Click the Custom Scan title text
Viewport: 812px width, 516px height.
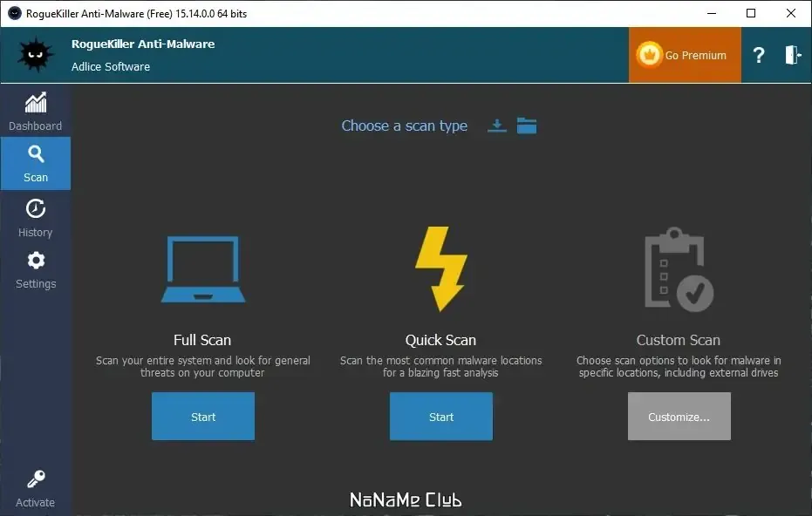tap(679, 340)
